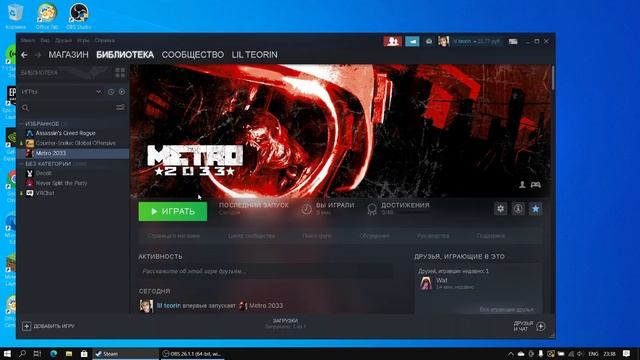Open the СООБЩЕСТВО community tab
Image resolution: width=640 pixels, height=360 pixels.
coord(193,55)
